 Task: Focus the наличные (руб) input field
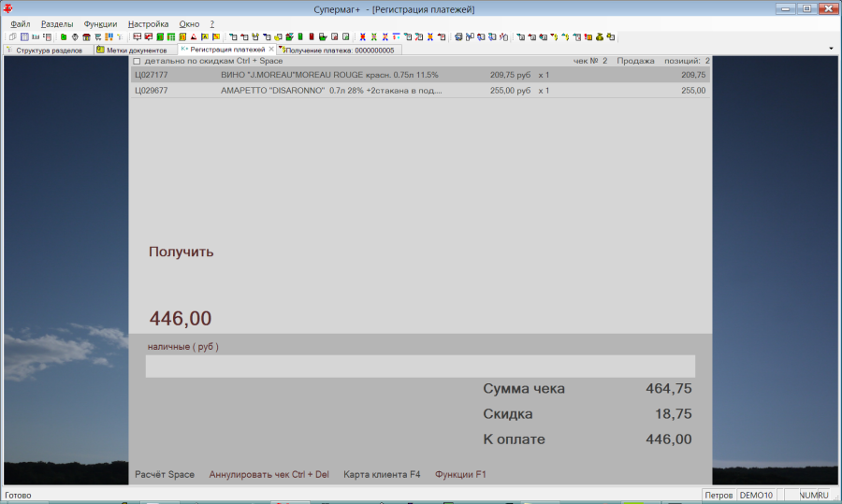coord(420,366)
